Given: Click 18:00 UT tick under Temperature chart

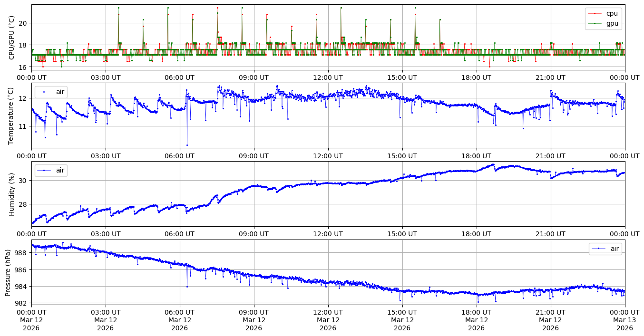Looking at the screenshot, I should pyautogui.click(x=476, y=155).
